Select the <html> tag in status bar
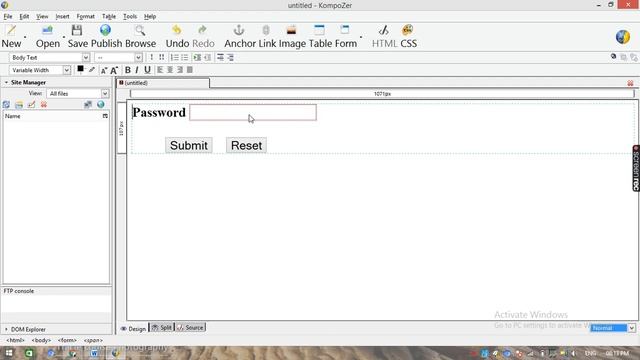Viewport: 640px width, 360px height. tap(16, 340)
